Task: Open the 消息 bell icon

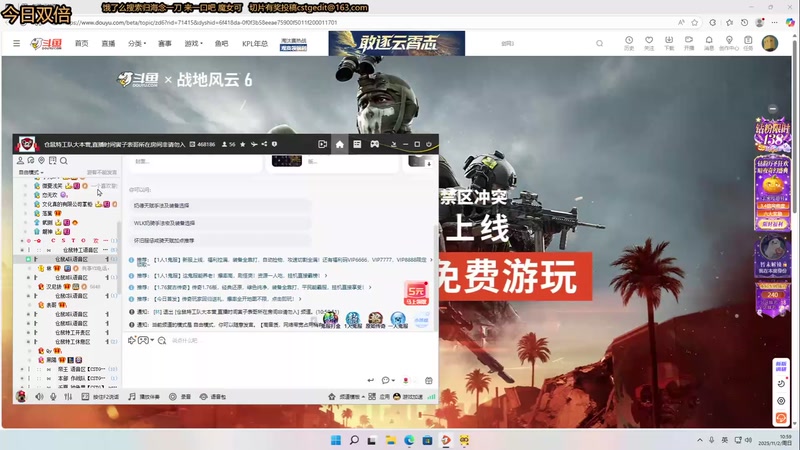Action: pos(709,43)
